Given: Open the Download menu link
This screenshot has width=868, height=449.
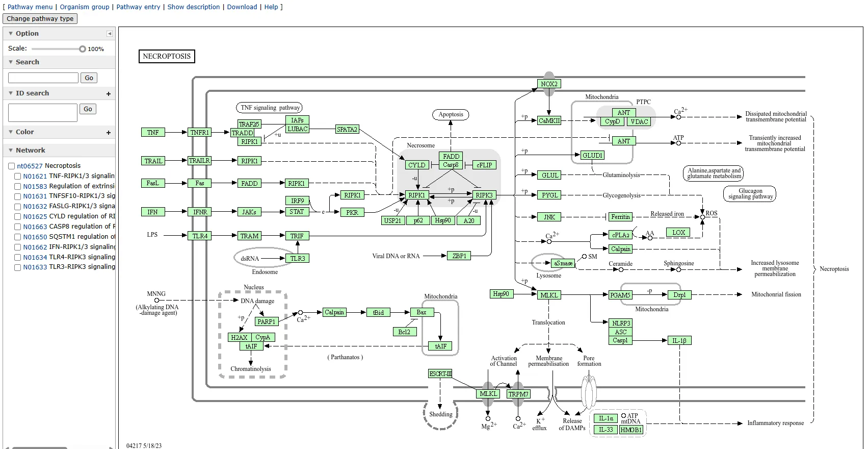Looking at the screenshot, I should coord(242,7).
